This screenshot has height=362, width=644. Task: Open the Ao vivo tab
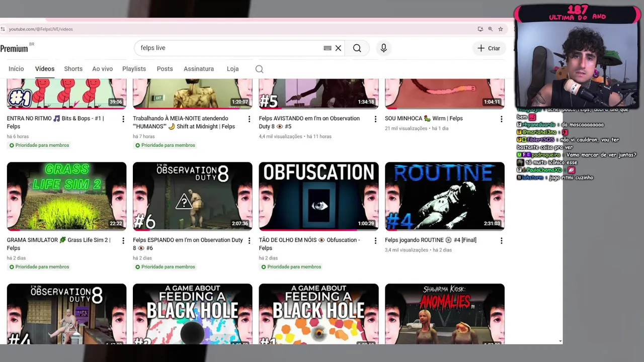[102, 69]
